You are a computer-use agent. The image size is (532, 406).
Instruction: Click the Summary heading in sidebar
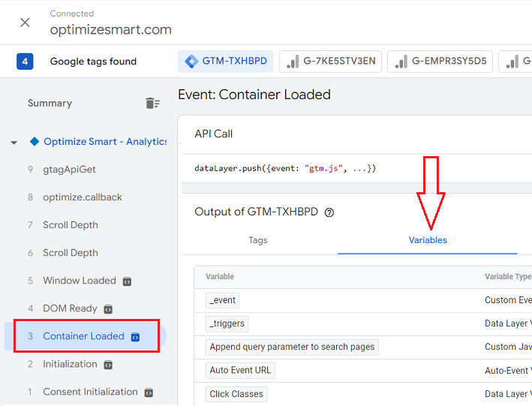(50, 104)
